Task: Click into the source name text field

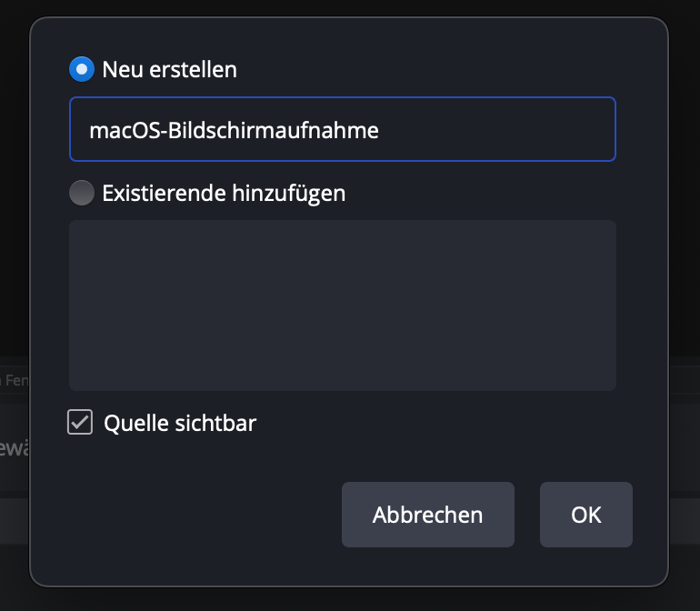Action: 343,130
